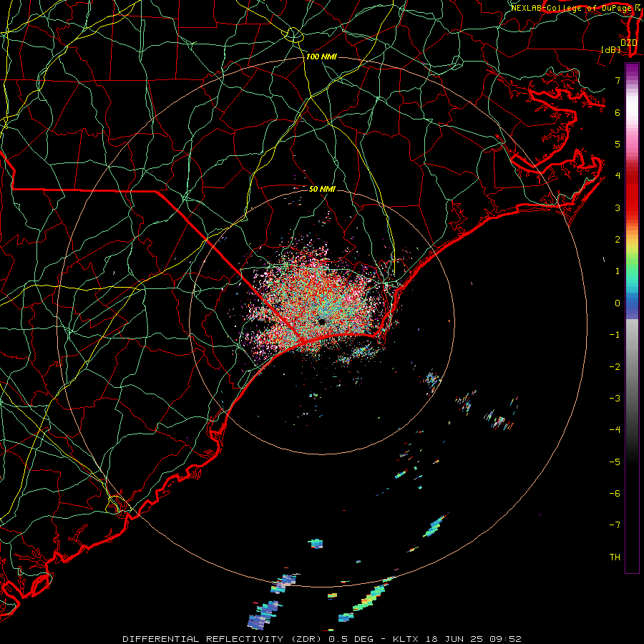Click the "0.5 DEG" elevation text in the caption
This screenshot has width=644, height=644.
click(x=351, y=639)
